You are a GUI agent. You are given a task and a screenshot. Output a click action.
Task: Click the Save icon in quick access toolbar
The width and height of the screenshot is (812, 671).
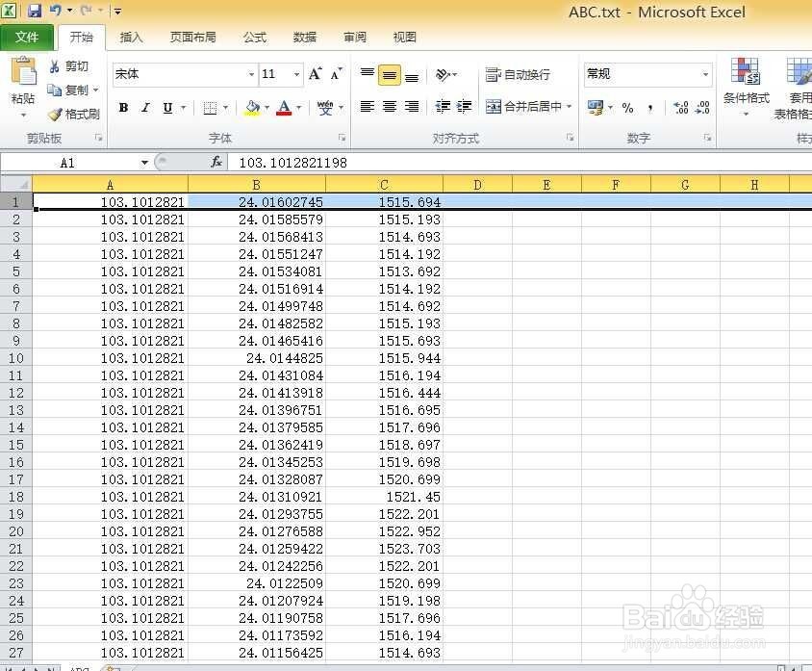[35, 11]
